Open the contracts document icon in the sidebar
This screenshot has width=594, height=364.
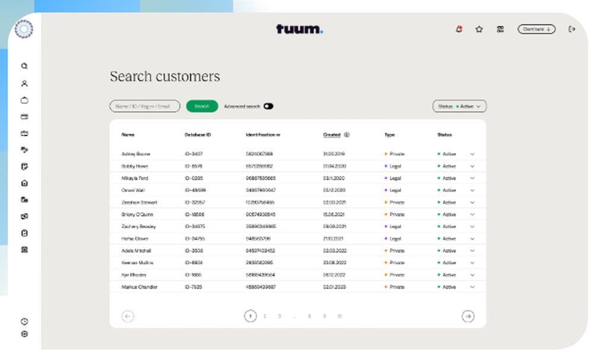coord(24,167)
